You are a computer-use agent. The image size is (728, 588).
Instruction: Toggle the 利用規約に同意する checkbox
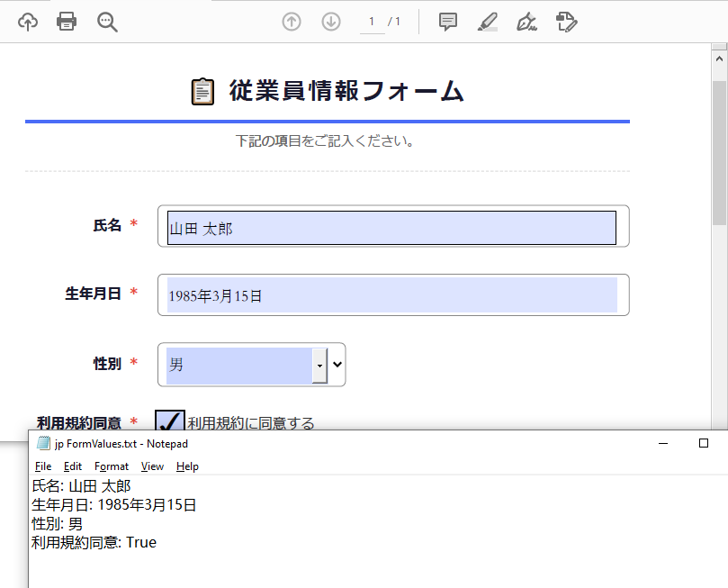pos(170,421)
